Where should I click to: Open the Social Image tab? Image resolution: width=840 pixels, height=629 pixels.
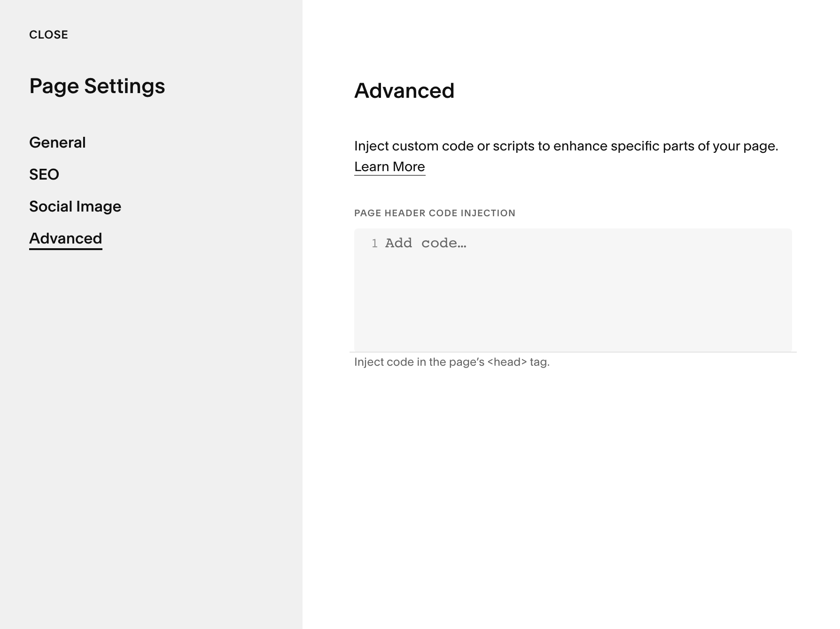point(75,206)
